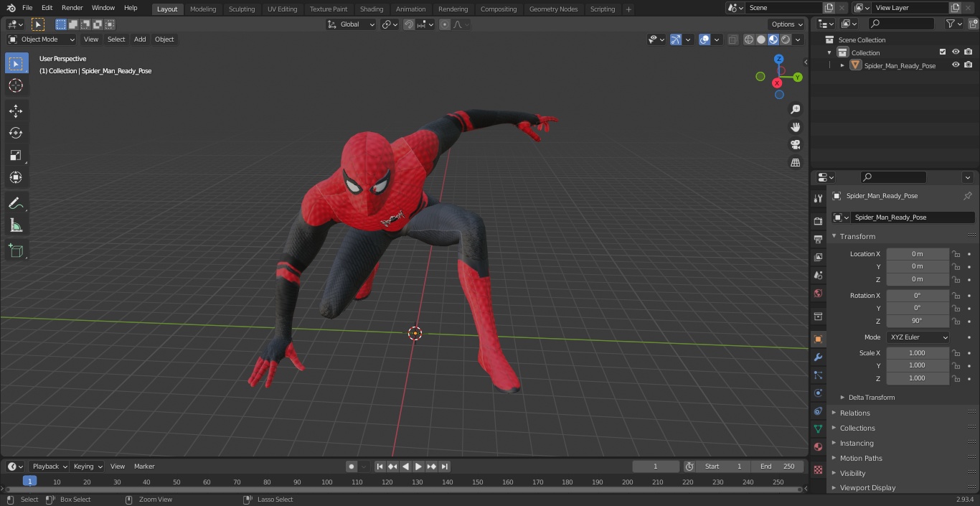The image size is (980, 506).
Task: Switch to the Geometry Nodes workspace tab
Action: pos(553,9)
